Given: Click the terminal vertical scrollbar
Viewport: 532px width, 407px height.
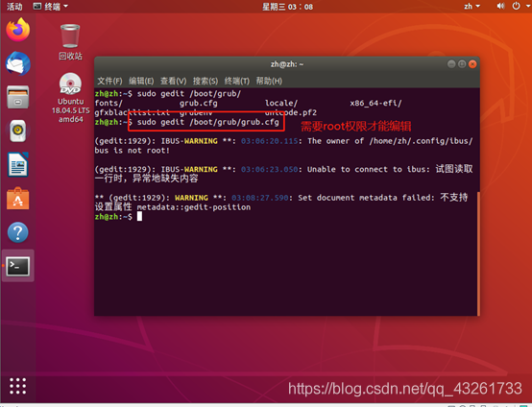Looking at the screenshot, I should pyautogui.click(x=478, y=253).
